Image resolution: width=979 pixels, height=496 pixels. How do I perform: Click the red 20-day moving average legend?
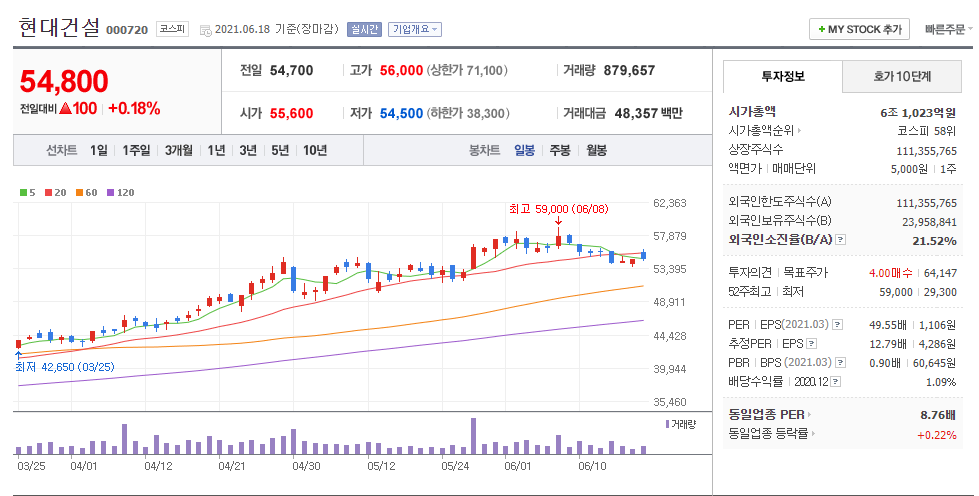[x=56, y=192]
